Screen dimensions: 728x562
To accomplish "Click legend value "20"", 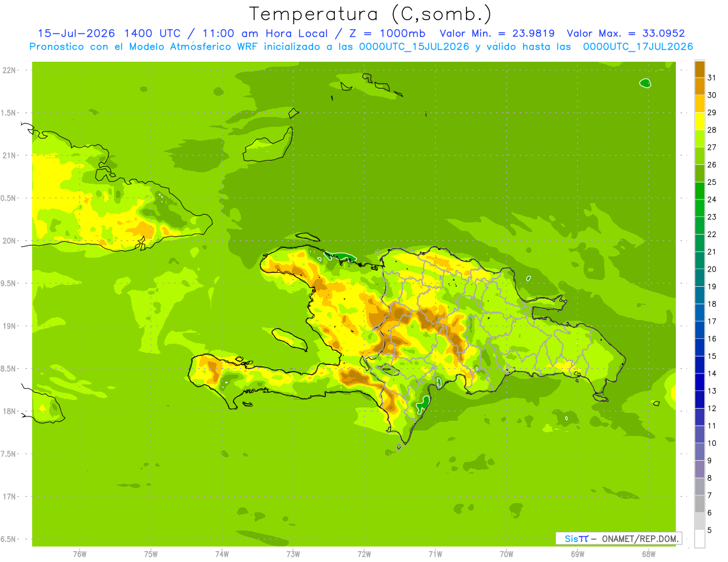I will coord(712,269).
